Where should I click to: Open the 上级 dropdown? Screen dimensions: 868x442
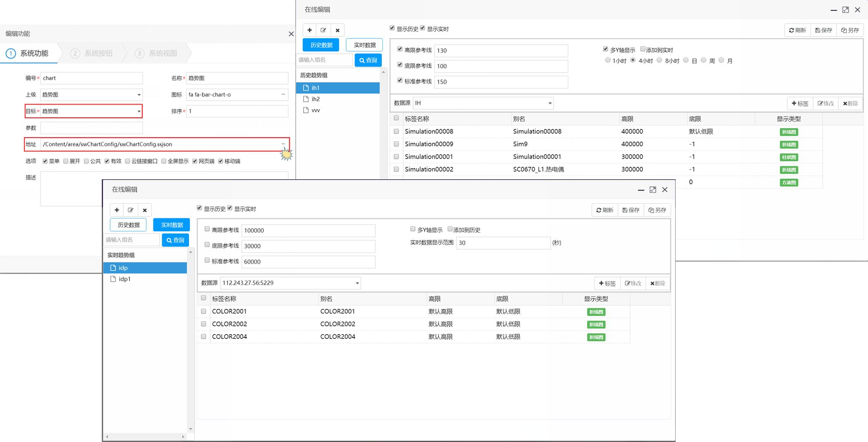click(139, 95)
